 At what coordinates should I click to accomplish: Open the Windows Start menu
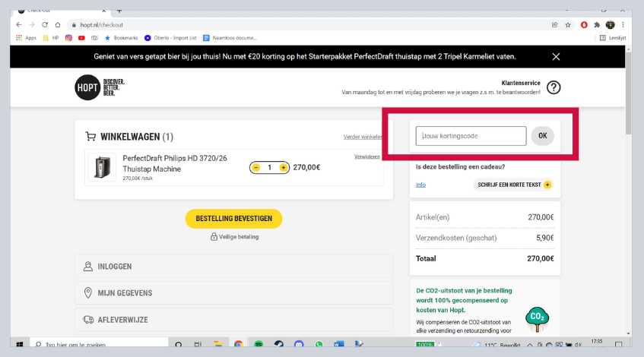point(19,344)
